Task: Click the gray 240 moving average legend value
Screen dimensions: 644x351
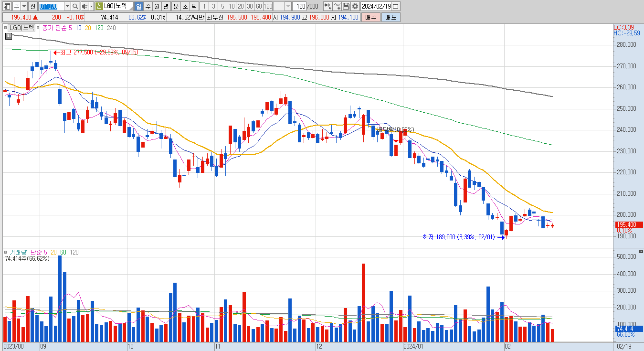Action: [111, 28]
